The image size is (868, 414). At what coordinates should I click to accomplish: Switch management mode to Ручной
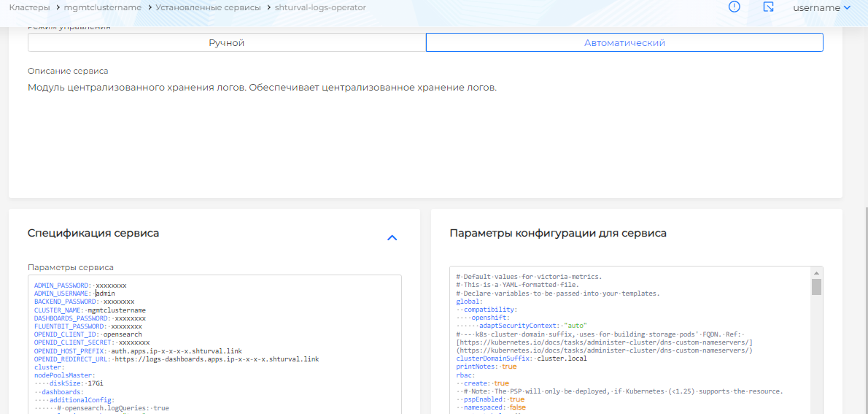coord(226,42)
